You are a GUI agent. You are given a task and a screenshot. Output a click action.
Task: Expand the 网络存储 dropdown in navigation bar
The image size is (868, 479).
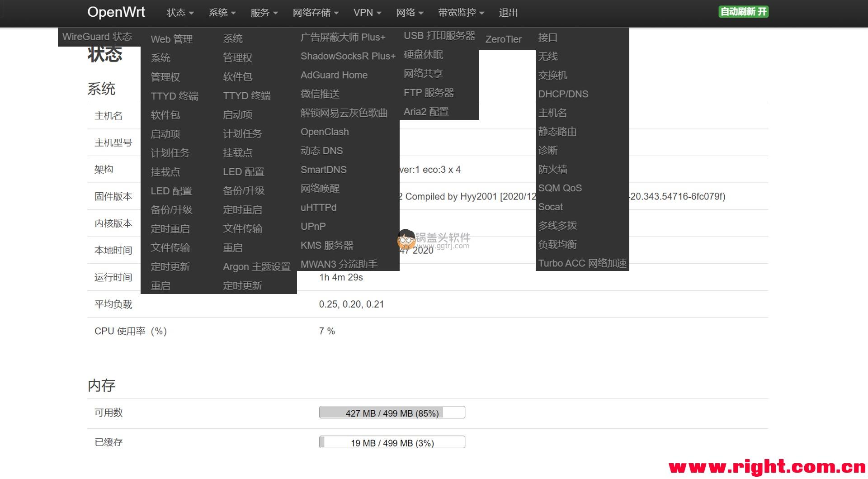pos(316,13)
